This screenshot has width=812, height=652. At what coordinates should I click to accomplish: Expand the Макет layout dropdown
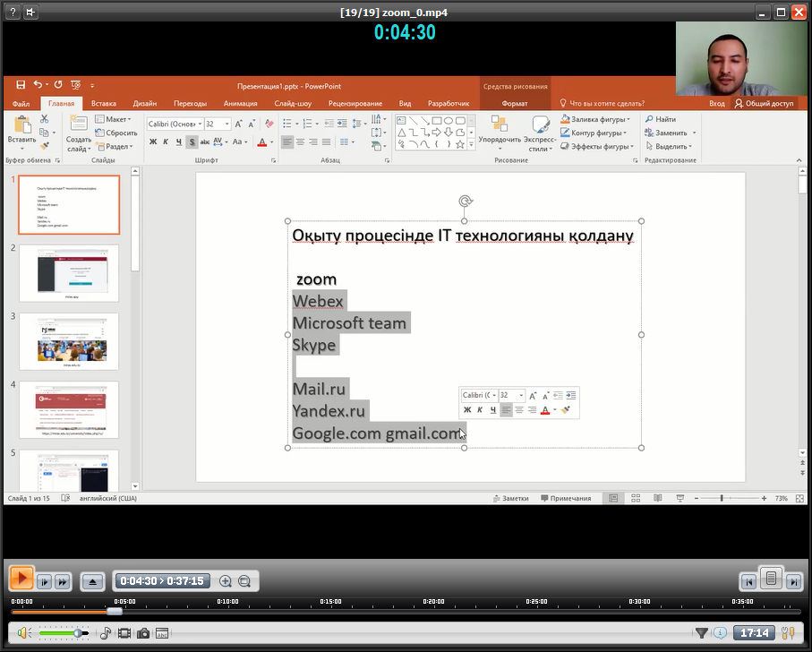pos(114,119)
